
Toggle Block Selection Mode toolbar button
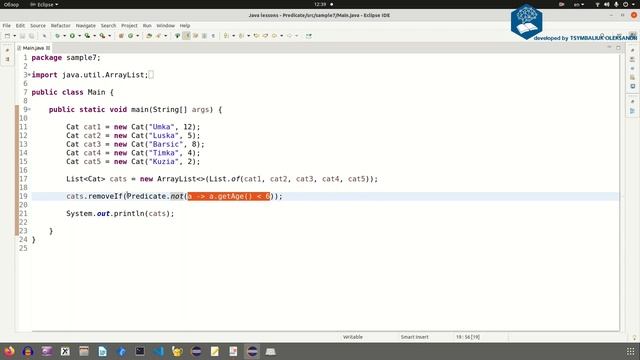(x=204, y=36)
